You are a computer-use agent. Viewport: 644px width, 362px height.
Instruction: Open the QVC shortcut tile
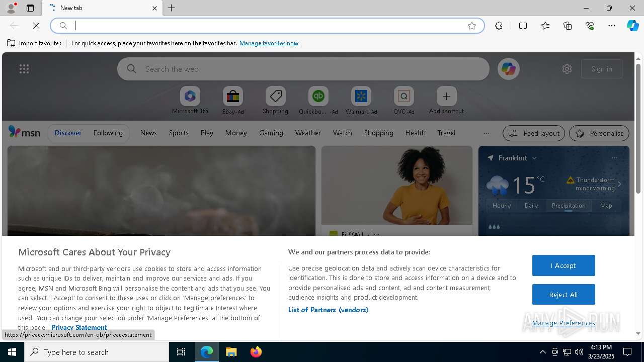[404, 100]
